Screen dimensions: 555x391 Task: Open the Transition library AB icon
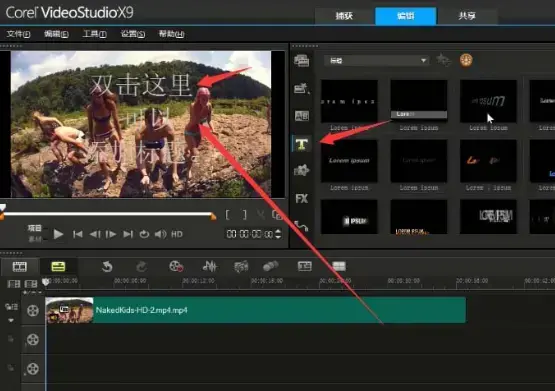(302, 116)
